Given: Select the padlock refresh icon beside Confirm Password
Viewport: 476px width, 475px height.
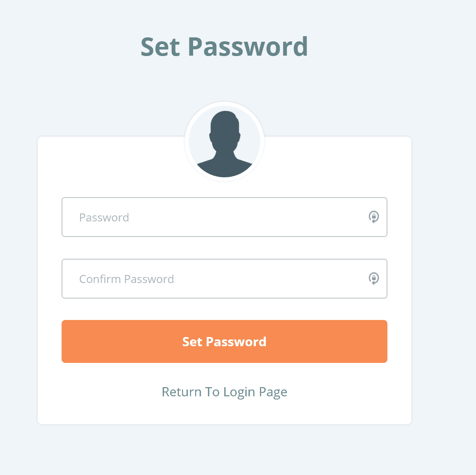Looking at the screenshot, I should tap(373, 279).
